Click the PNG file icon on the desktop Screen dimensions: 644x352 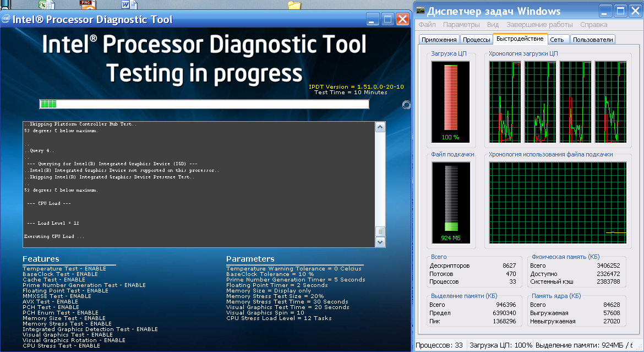point(88,4)
